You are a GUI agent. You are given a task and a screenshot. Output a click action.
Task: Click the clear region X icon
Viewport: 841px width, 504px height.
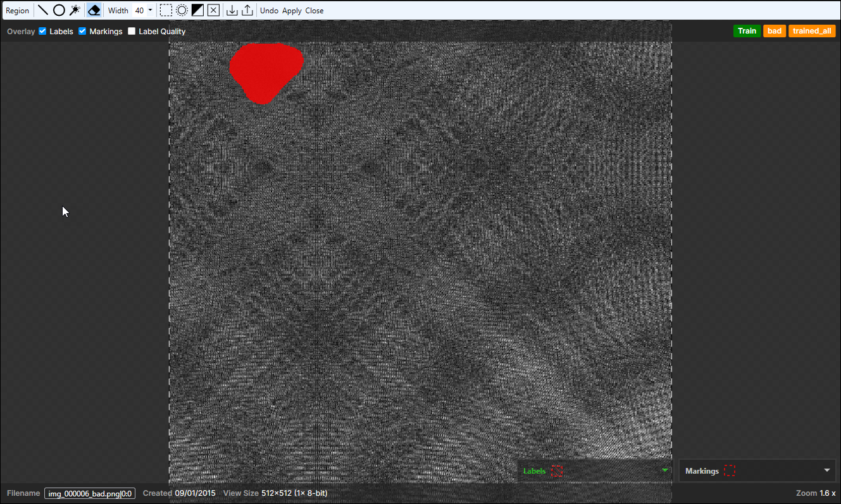click(213, 10)
